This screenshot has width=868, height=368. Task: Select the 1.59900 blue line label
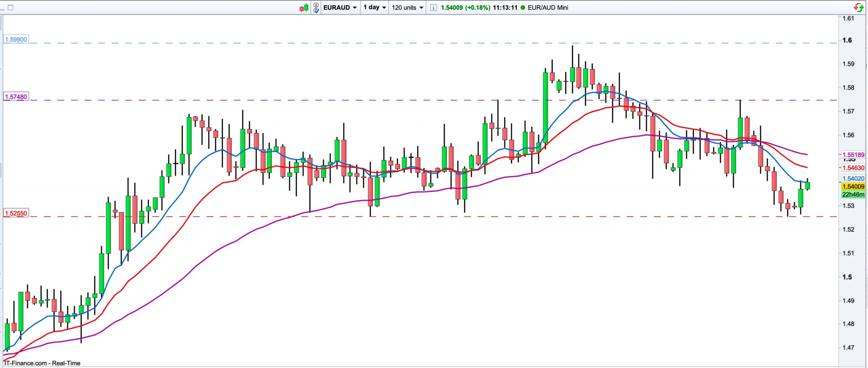(x=16, y=39)
